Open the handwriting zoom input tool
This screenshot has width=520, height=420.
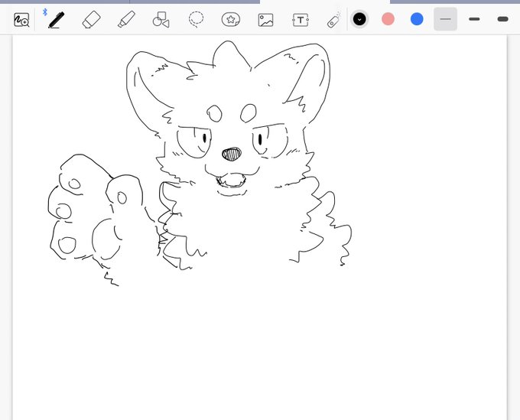(21, 20)
